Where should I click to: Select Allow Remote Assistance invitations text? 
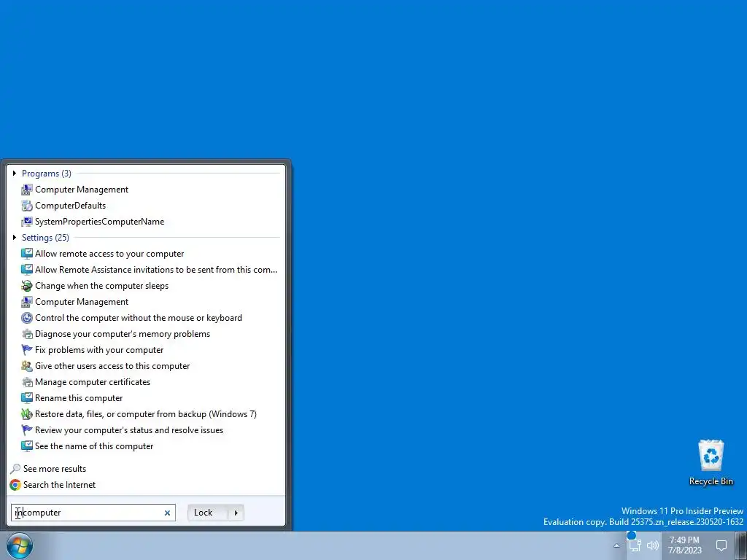[x=156, y=270]
